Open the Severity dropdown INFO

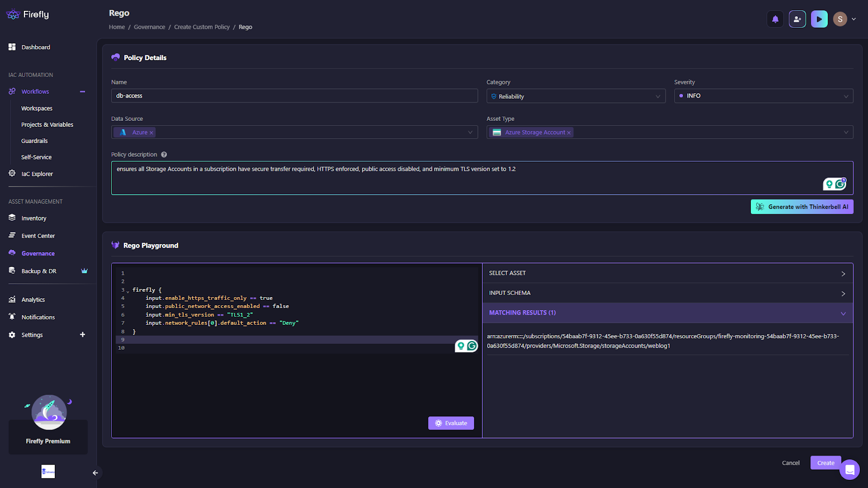(763, 96)
